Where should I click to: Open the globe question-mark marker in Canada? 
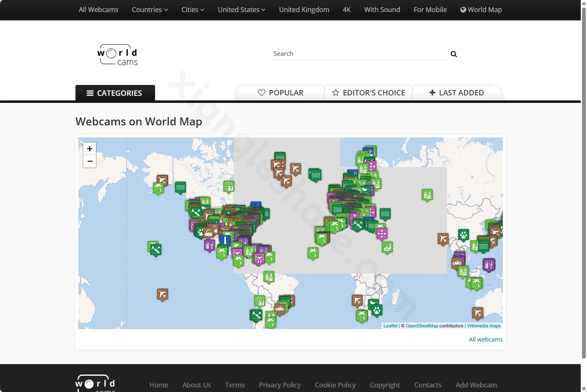[x=229, y=187]
